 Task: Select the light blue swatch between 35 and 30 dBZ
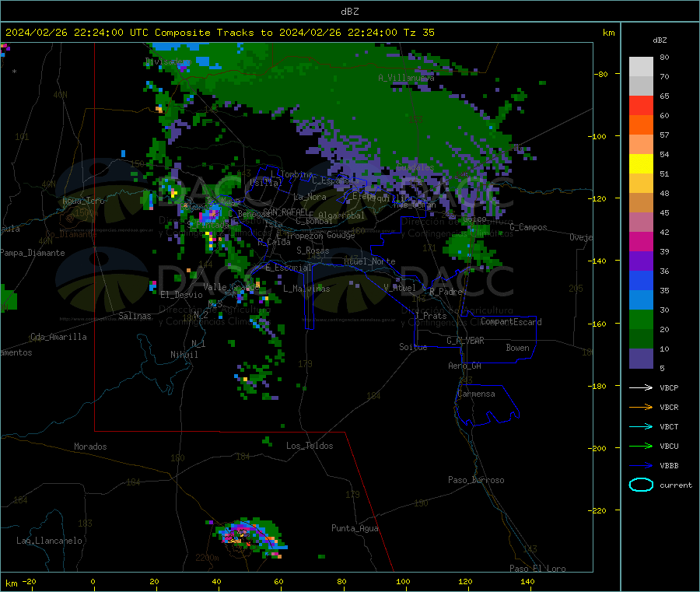coord(641,300)
